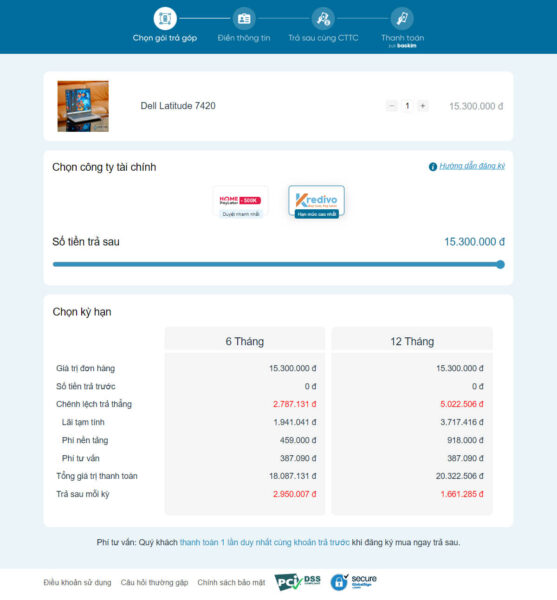Screen dimensions: 557x600
Task: Decrease quantity with the minus button
Action: [392, 106]
